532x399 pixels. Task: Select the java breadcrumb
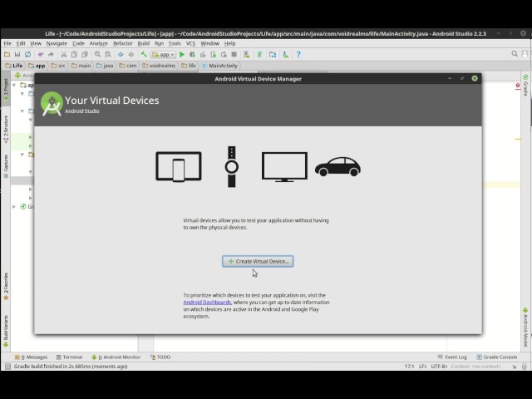tap(105, 66)
